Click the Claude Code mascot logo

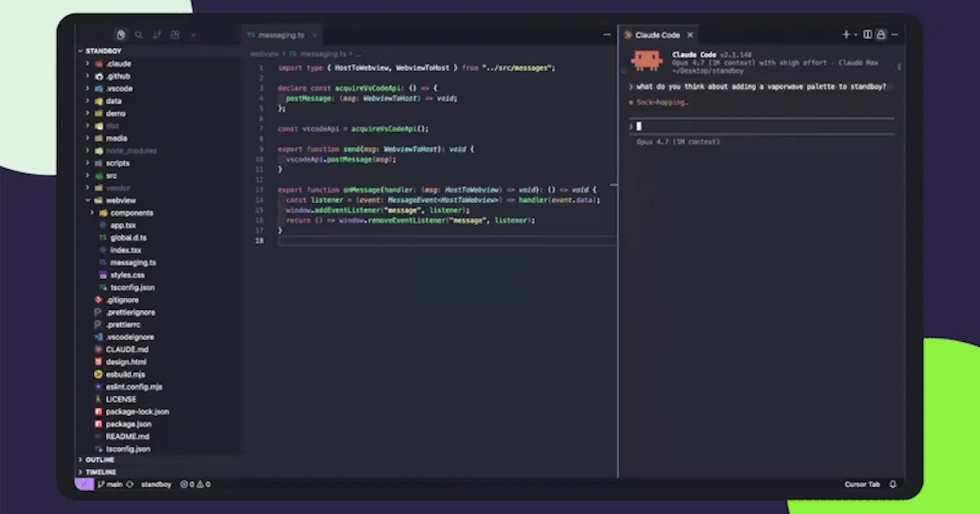pyautogui.click(x=647, y=60)
